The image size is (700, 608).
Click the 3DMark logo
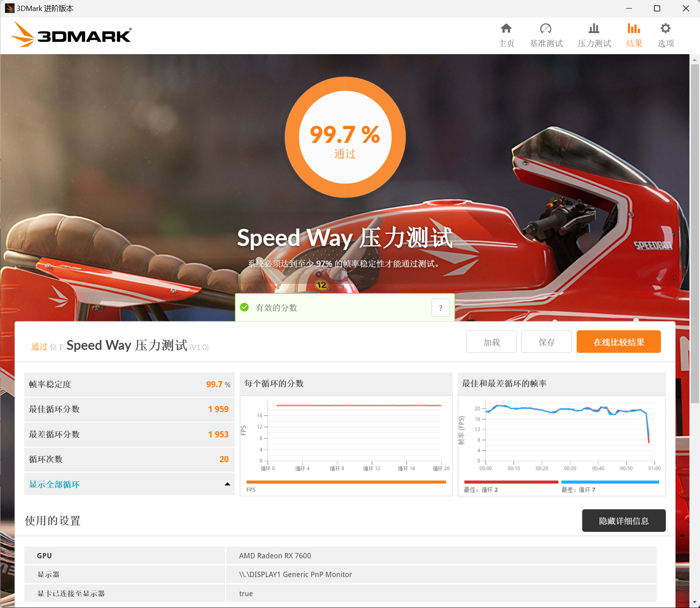pyautogui.click(x=71, y=34)
